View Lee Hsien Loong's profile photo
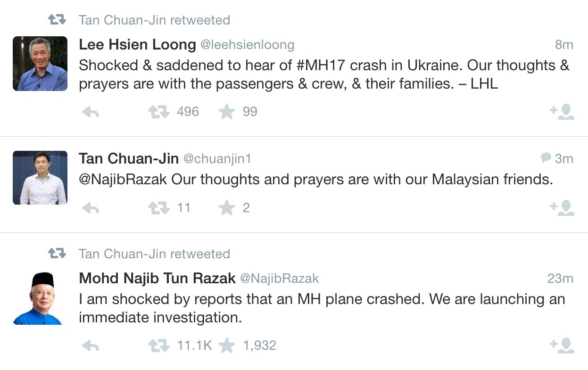Screen dimensions: 588x370 40,64
